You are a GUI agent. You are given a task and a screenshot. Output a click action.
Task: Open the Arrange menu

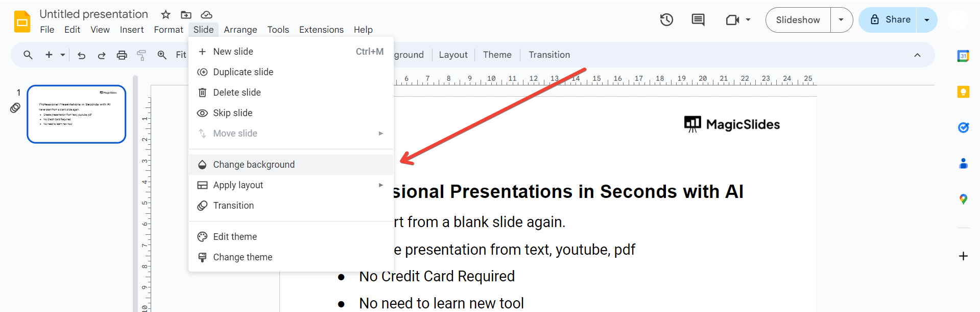(240, 30)
